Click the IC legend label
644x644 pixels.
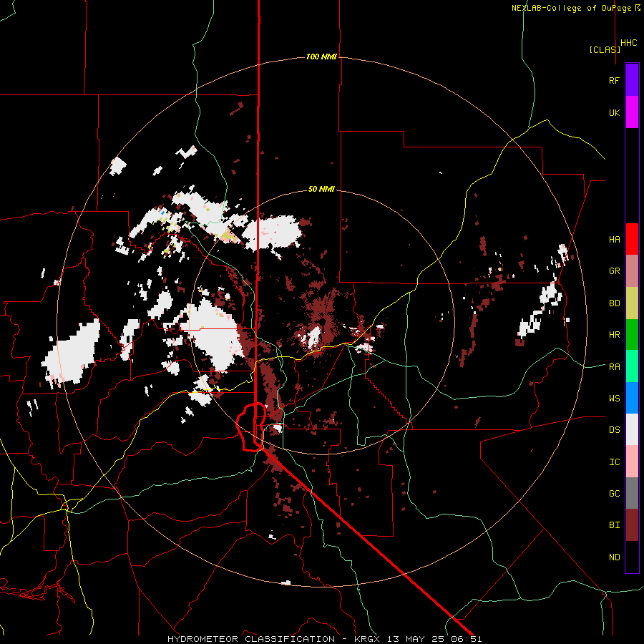coord(615,462)
